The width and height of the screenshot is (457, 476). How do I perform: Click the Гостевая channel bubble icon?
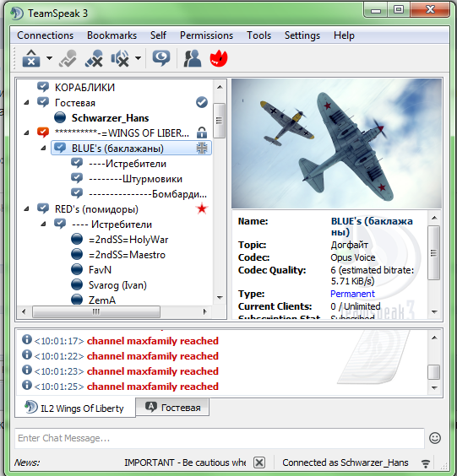43,102
